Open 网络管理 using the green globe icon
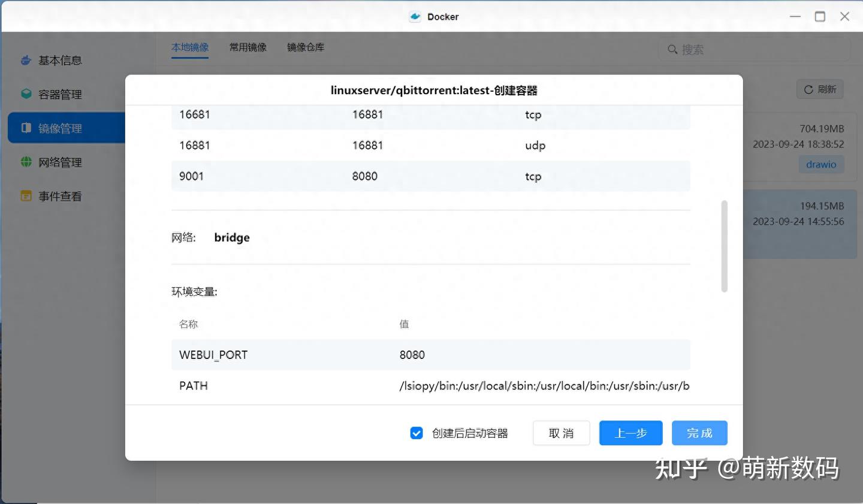 tap(25, 161)
